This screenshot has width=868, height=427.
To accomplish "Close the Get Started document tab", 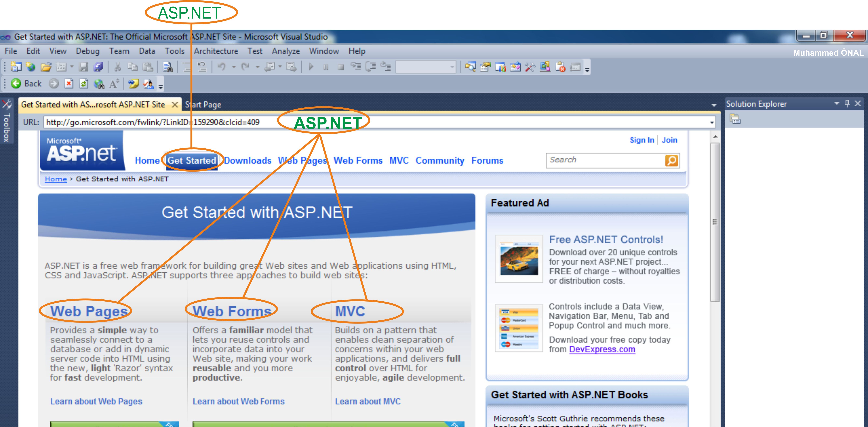I will pos(174,105).
